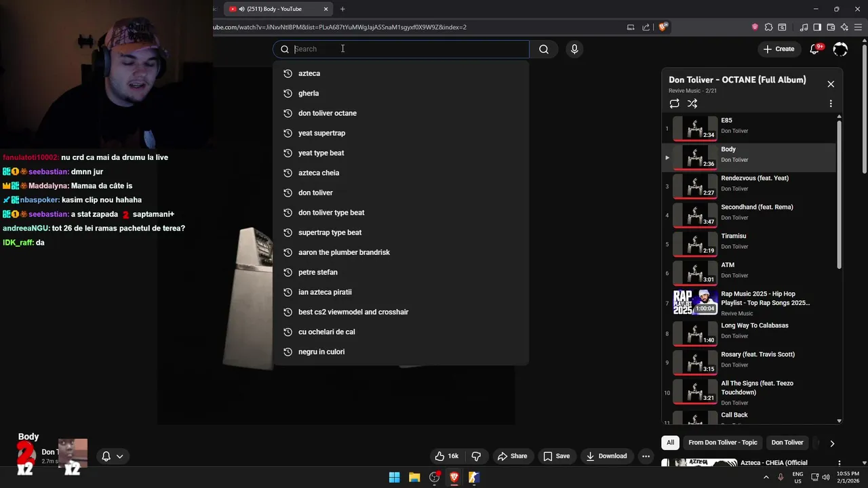Expand notification bell subscription dropdown chevron
Viewport: 868px width, 488px height.
click(119, 457)
